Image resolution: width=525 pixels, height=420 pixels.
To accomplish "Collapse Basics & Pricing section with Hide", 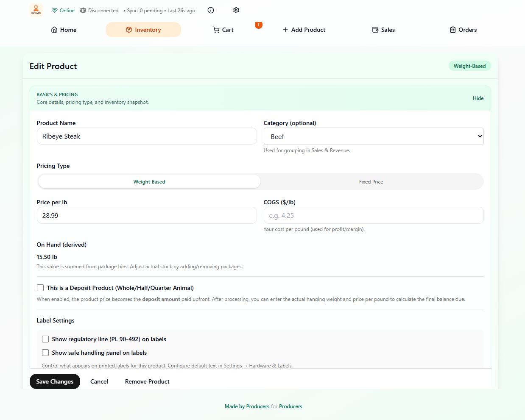I will coord(478,98).
